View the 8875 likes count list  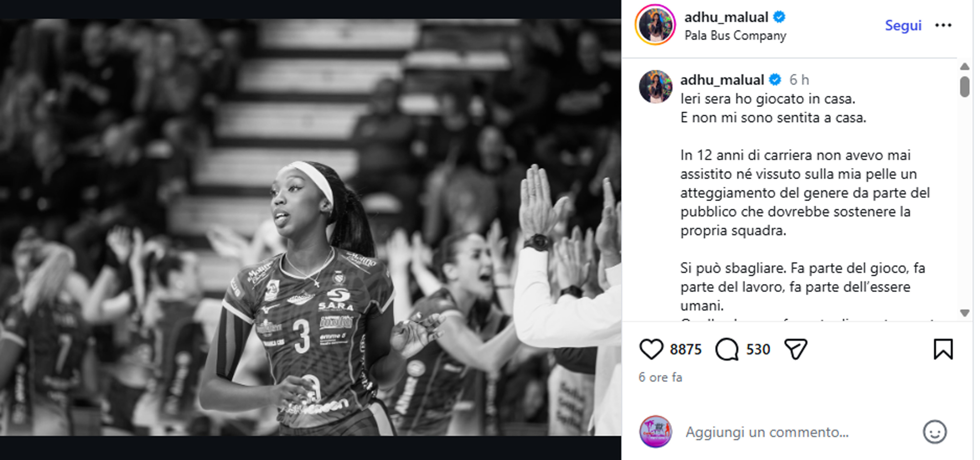click(686, 349)
